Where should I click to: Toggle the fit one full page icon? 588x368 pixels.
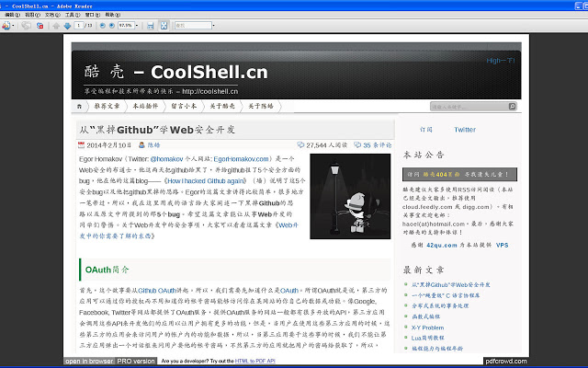[x=164, y=26]
